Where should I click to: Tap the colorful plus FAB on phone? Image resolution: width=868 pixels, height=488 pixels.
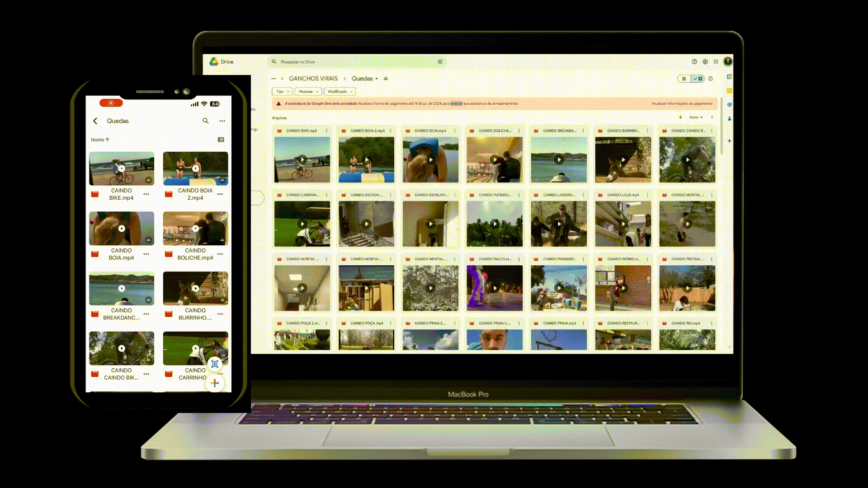point(215,383)
